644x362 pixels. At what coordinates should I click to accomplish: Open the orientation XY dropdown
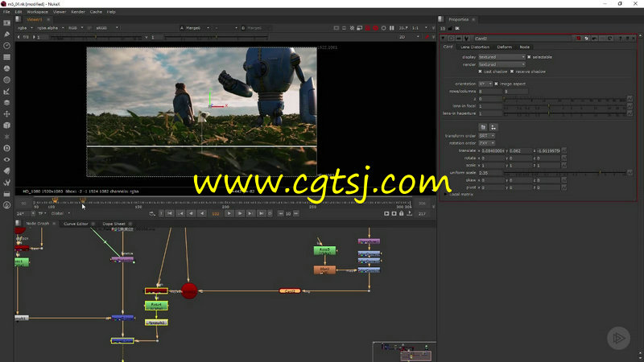coord(485,84)
